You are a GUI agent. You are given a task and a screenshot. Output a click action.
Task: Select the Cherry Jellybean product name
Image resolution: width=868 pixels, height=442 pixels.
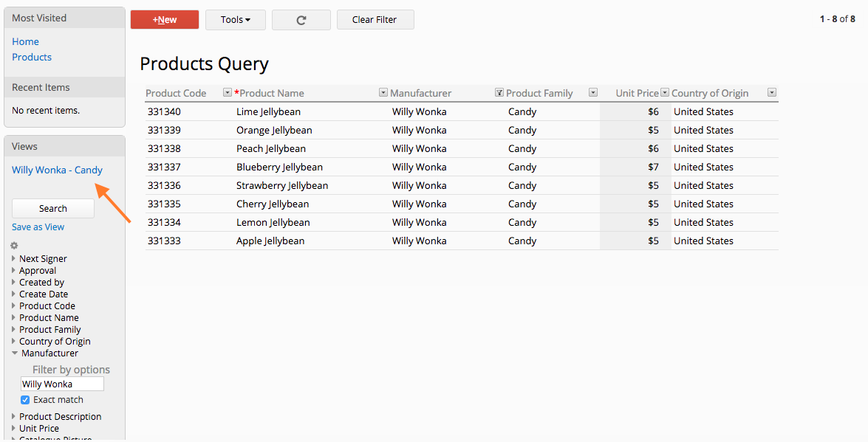[x=273, y=204]
